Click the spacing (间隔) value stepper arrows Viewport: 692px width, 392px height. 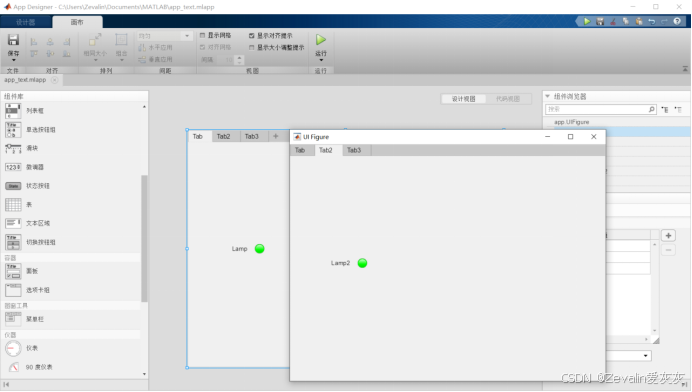tap(239, 60)
